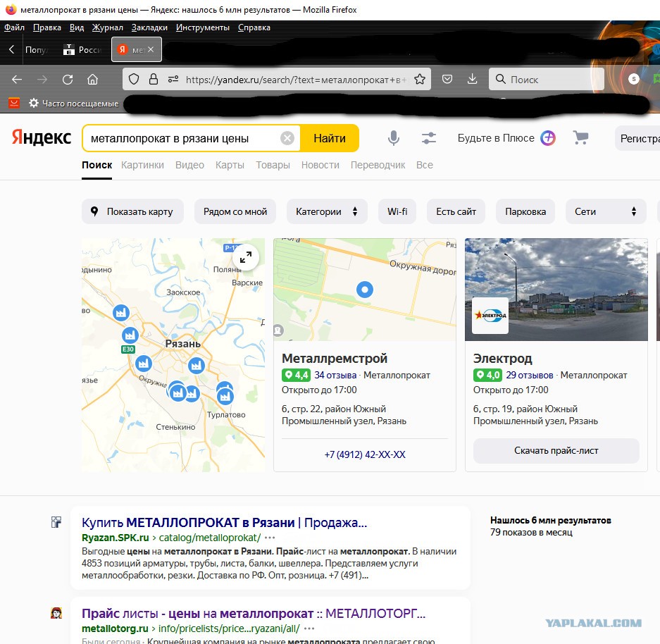
Task: Close the active Yandex tab
Action: pos(151,49)
